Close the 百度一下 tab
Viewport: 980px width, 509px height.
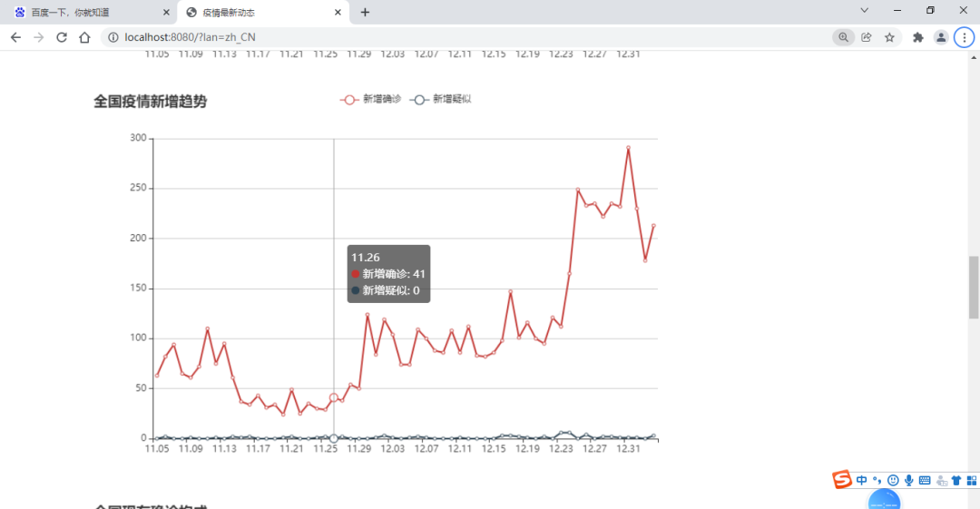pos(166,13)
